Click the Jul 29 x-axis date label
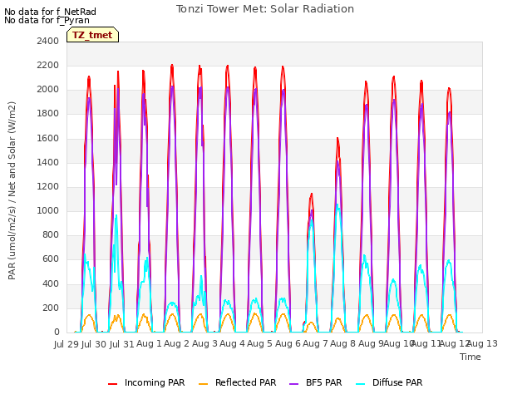The width and height of the screenshot is (532, 399). click(66, 344)
